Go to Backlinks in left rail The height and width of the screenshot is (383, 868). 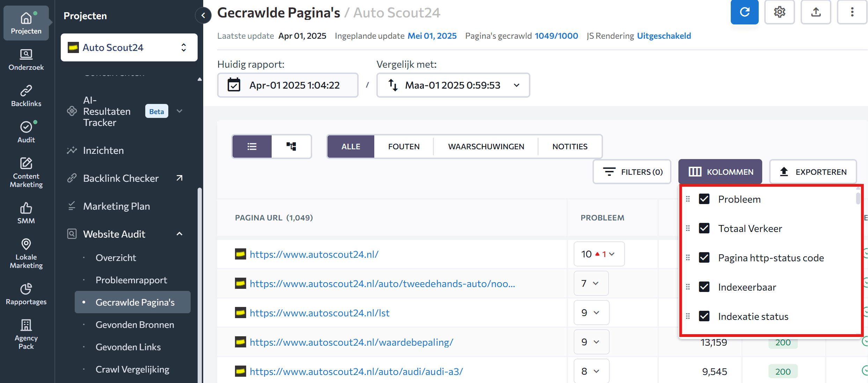point(26,96)
